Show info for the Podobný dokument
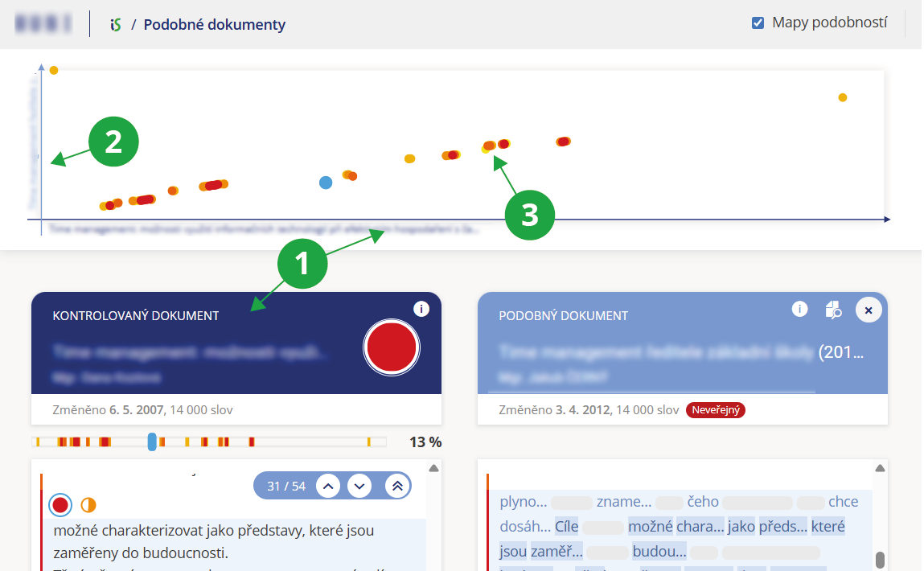The image size is (924, 571). click(x=799, y=309)
